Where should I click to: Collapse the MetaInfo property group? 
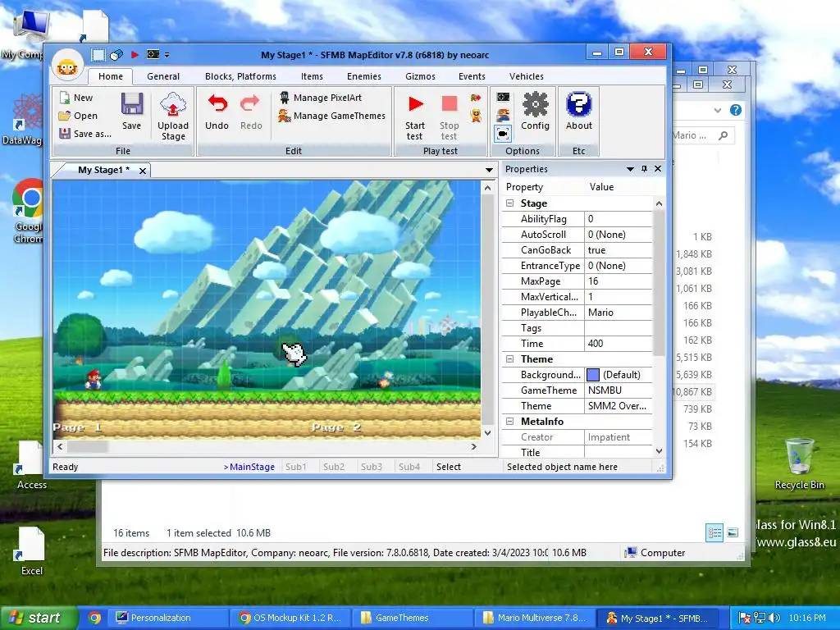pos(509,422)
